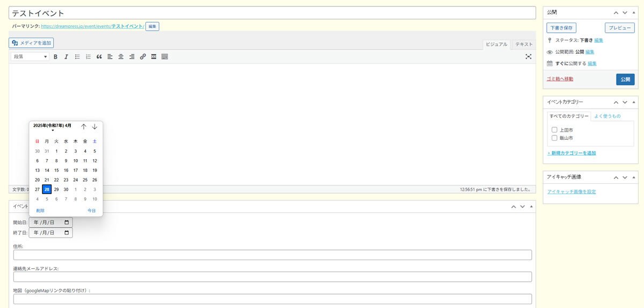
Task: Align text left
Action: coord(110,56)
